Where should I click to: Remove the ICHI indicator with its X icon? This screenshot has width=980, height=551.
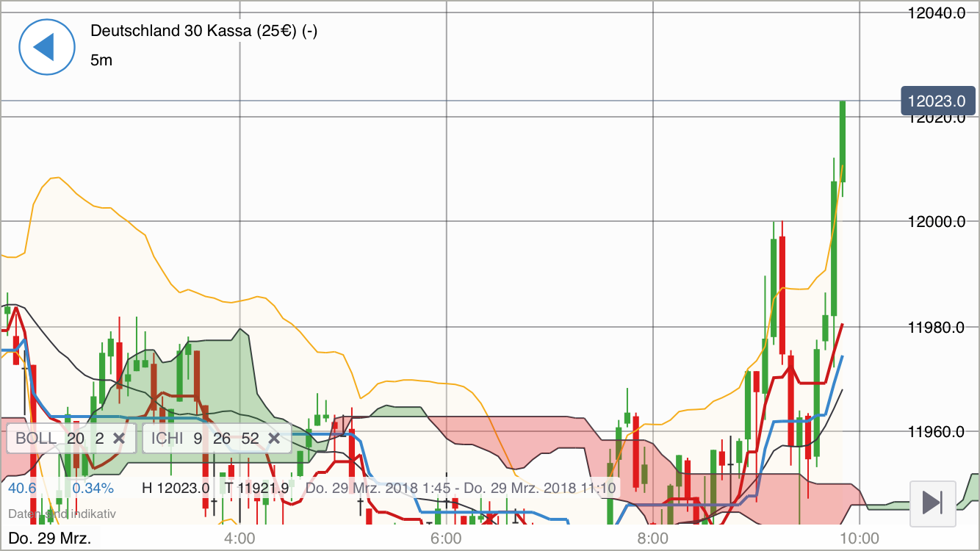274,438
